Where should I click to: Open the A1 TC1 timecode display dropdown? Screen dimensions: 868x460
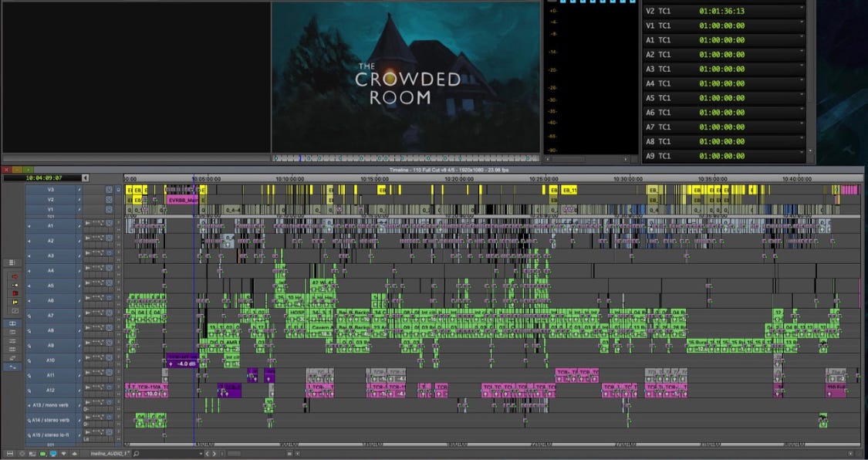(x=802, y=36)
